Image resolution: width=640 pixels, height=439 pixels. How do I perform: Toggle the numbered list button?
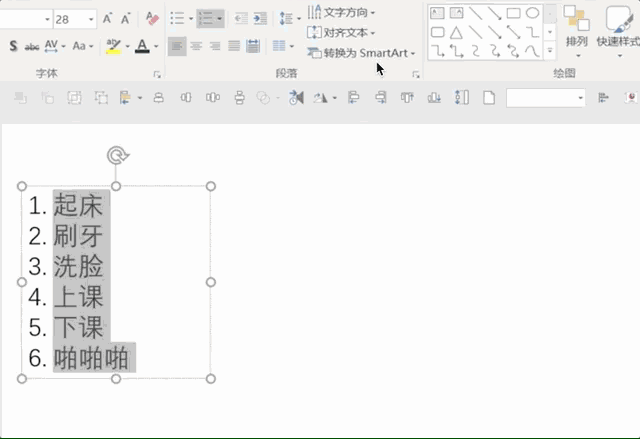pos(206,18)
